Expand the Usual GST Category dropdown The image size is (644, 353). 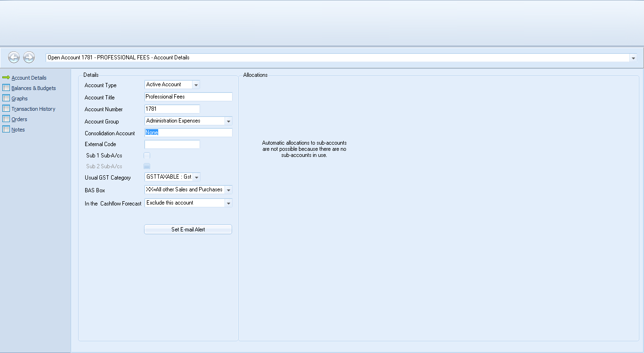point(196,177)
